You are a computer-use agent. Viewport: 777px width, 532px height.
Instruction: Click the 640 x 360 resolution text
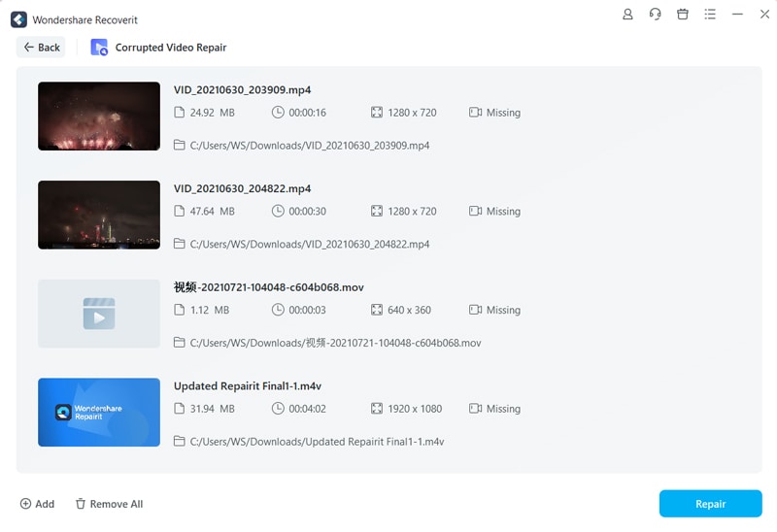point(409,310)
